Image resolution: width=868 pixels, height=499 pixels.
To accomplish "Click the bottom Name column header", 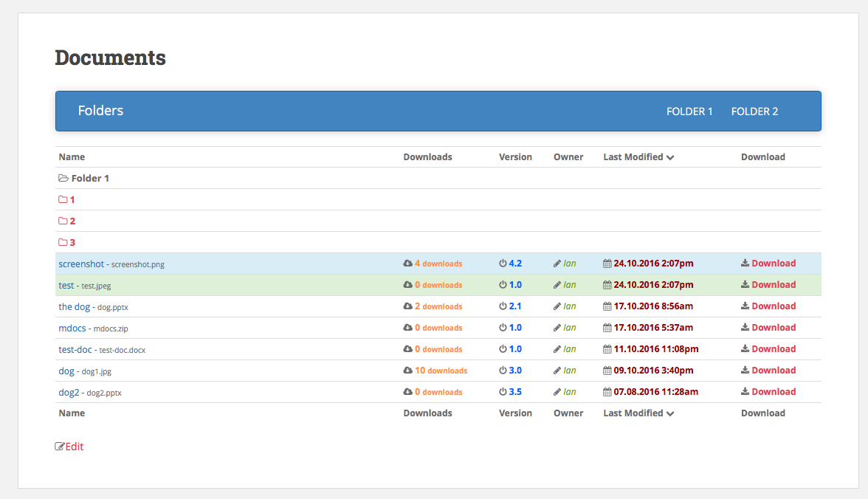I will tap(72, 413).
